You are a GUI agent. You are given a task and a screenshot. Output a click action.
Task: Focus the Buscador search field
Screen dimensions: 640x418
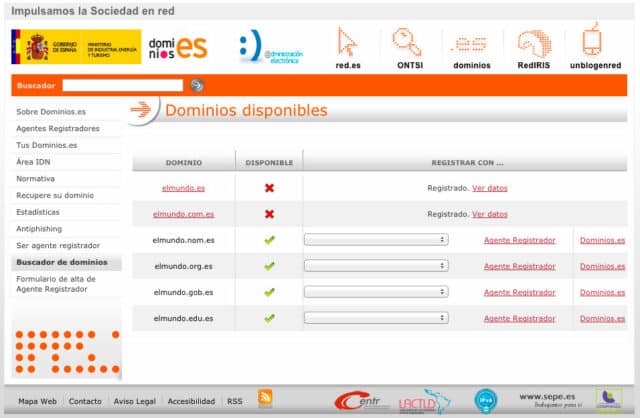click(123, 85)
